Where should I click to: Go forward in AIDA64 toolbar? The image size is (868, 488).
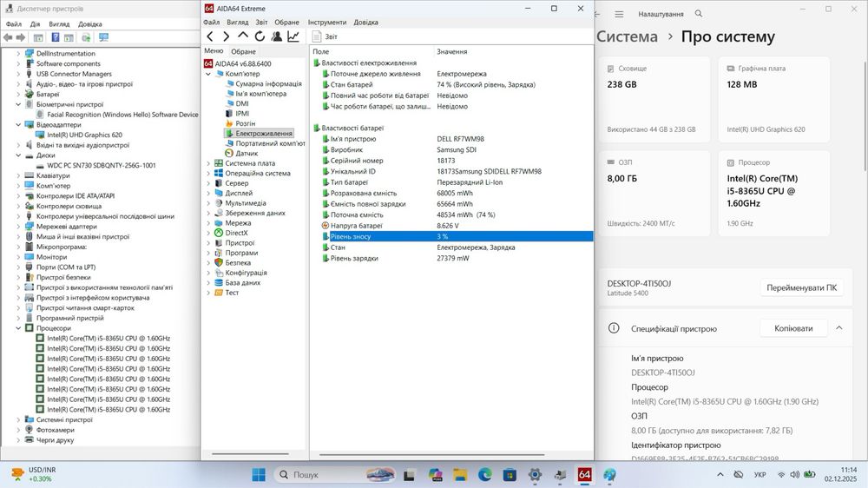coord(226,36)
